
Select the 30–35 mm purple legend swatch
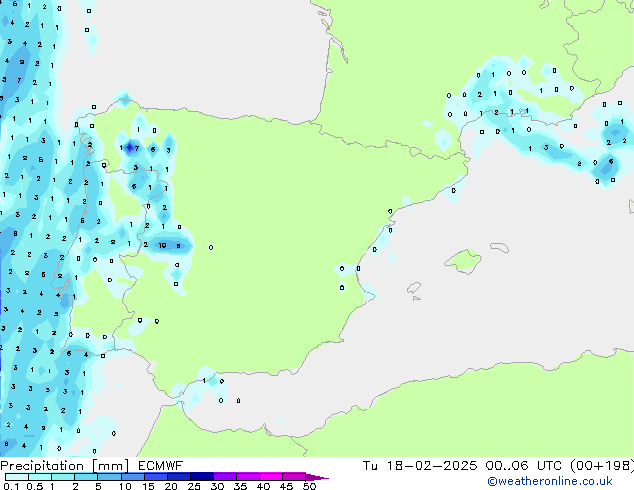224,477
